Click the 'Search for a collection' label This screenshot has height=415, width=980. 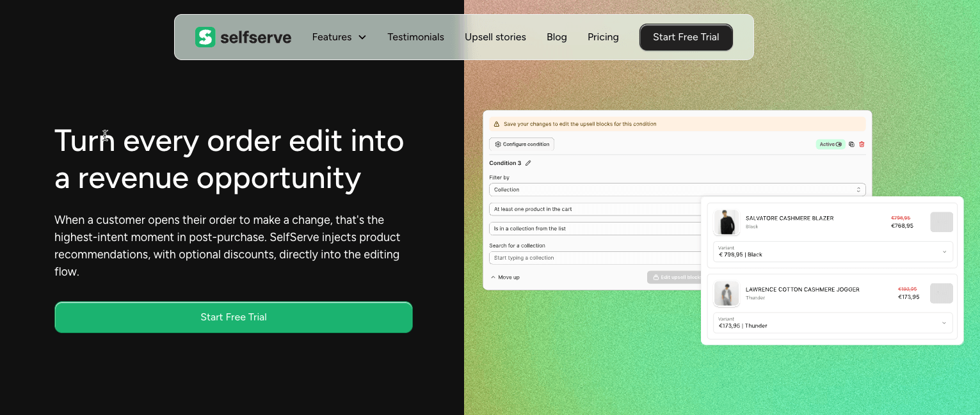517,246
